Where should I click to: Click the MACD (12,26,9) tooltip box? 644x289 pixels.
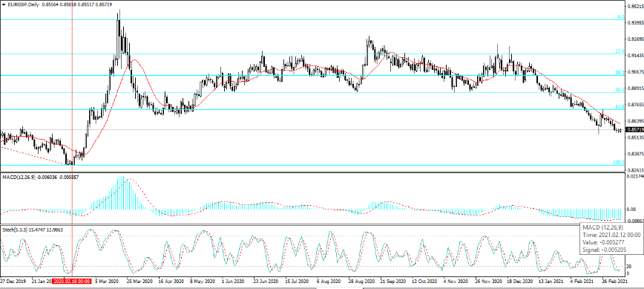pos(611,238)
